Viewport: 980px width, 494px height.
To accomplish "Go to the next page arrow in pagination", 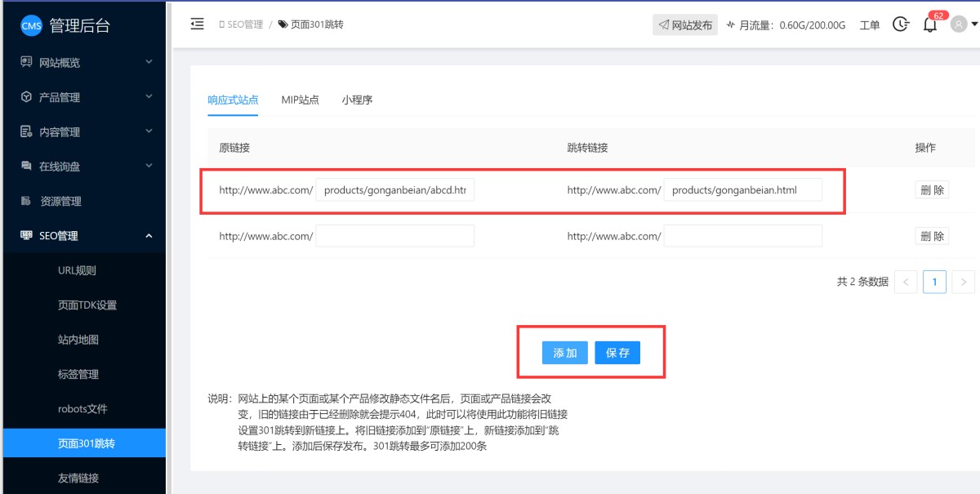I will click(x=964, y=282).
